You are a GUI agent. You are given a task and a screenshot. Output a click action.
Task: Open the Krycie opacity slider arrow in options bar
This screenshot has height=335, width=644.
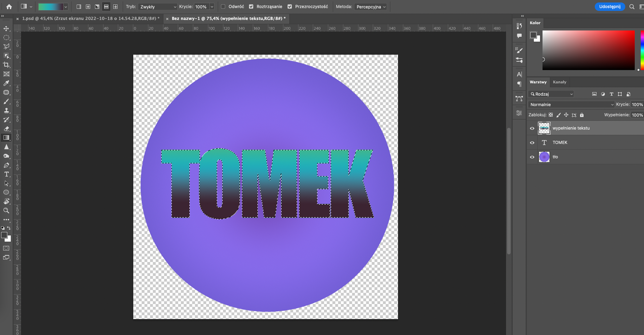pos(212,7)
